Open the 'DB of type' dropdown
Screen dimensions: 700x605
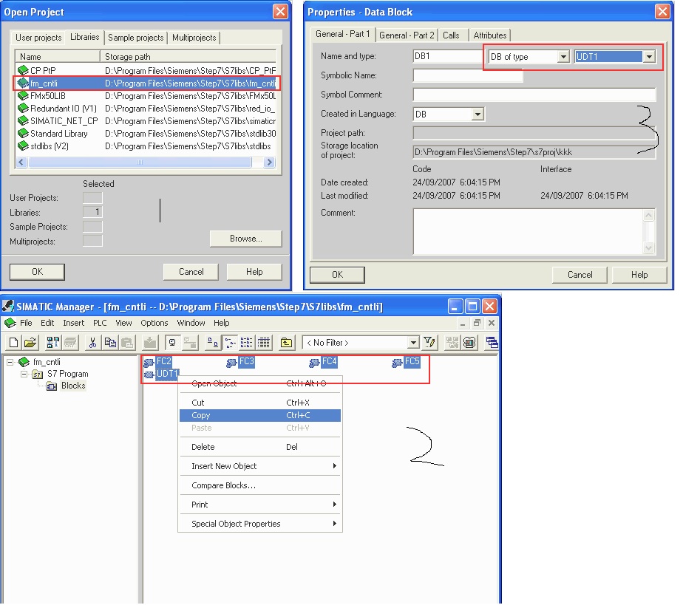[x=563, y=57]
